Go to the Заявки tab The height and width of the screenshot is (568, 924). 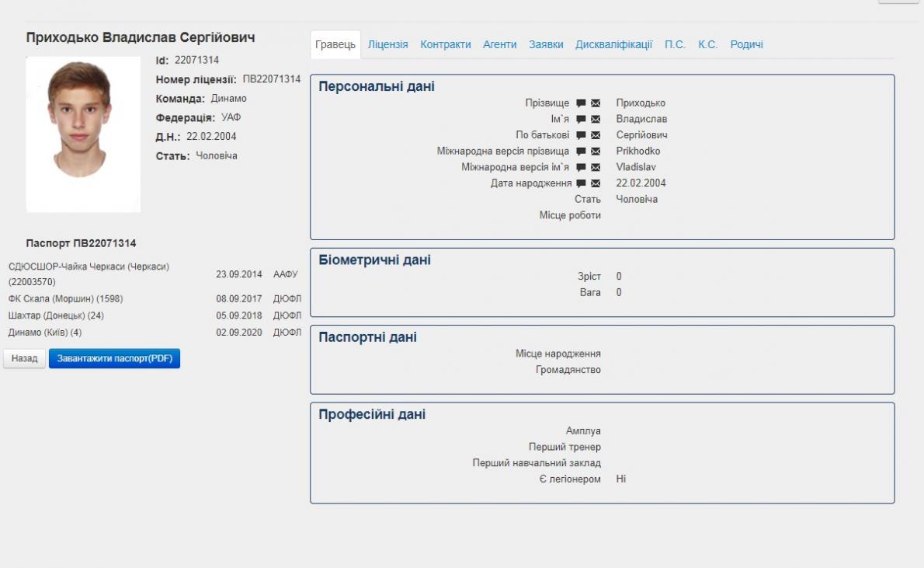[x=546, y=44]
